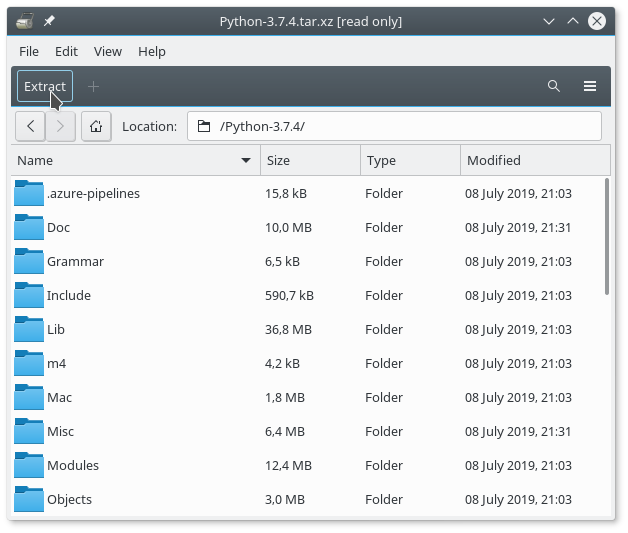Click the add files plus icon

click(x=94, y=87)
